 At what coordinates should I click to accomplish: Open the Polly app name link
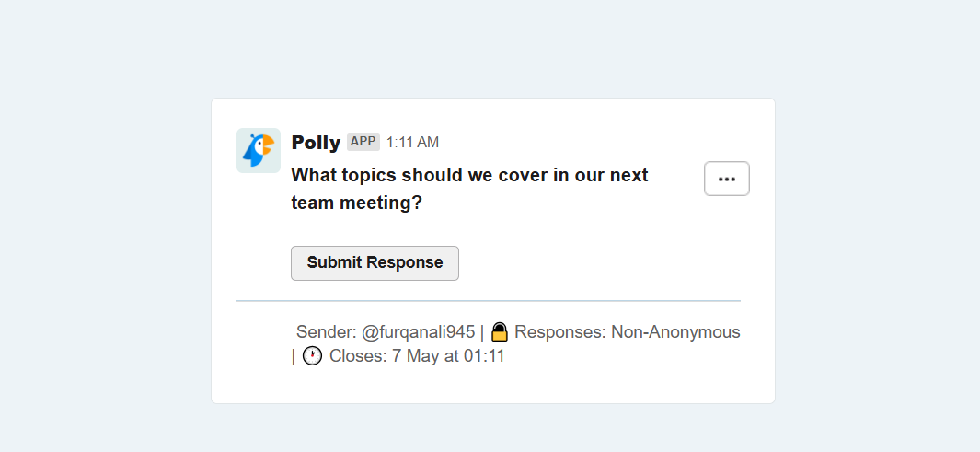pyautogui.click(x=316, y=143)
